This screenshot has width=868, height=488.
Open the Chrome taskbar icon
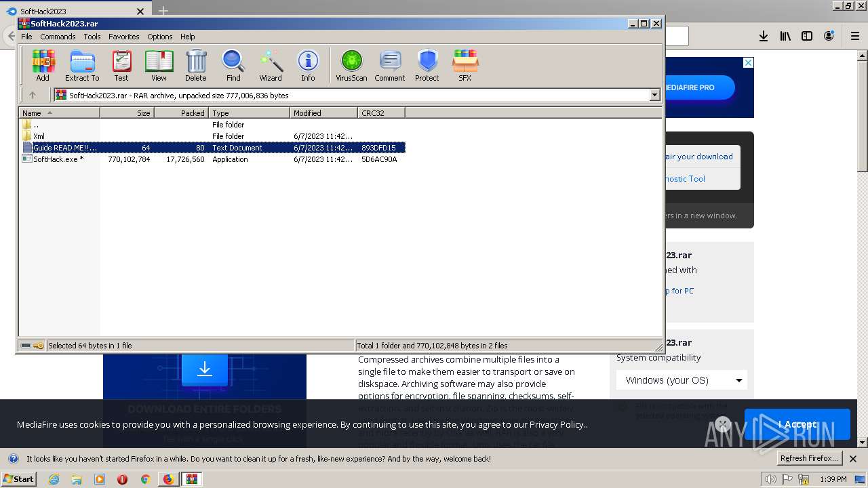(x=145, y=479)
